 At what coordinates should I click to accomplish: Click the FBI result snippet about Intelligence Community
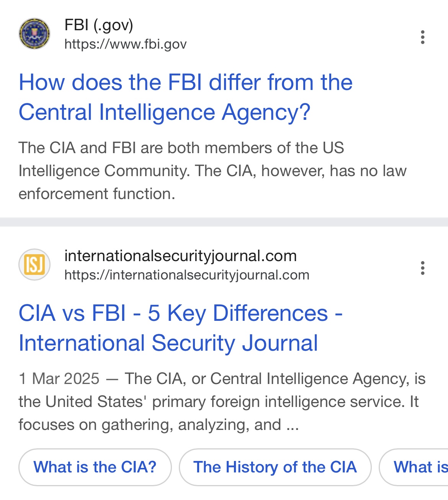point(213,171)
